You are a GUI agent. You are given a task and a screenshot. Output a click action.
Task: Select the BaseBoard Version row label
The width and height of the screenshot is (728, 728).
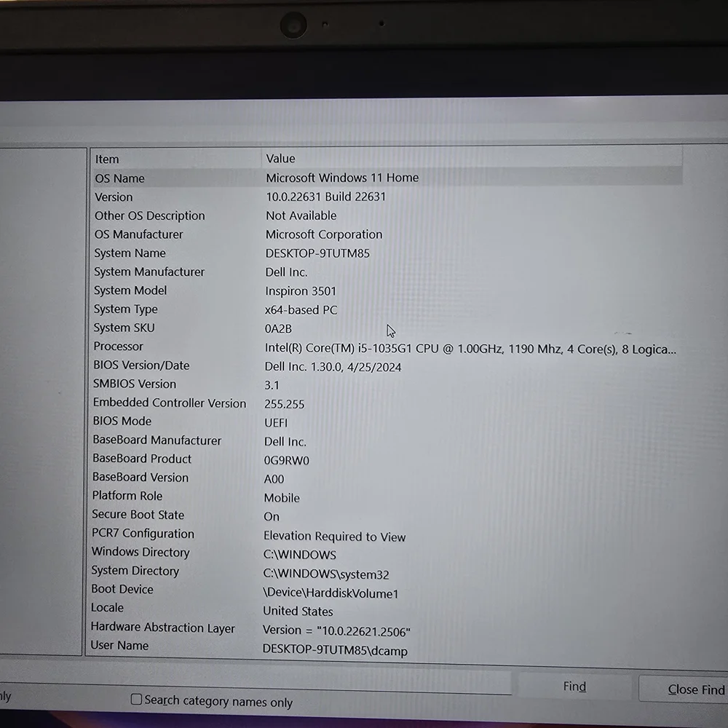(141, 477)
